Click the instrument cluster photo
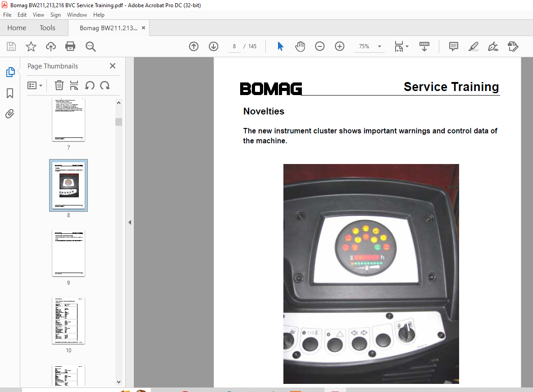 tap(371, 273)
